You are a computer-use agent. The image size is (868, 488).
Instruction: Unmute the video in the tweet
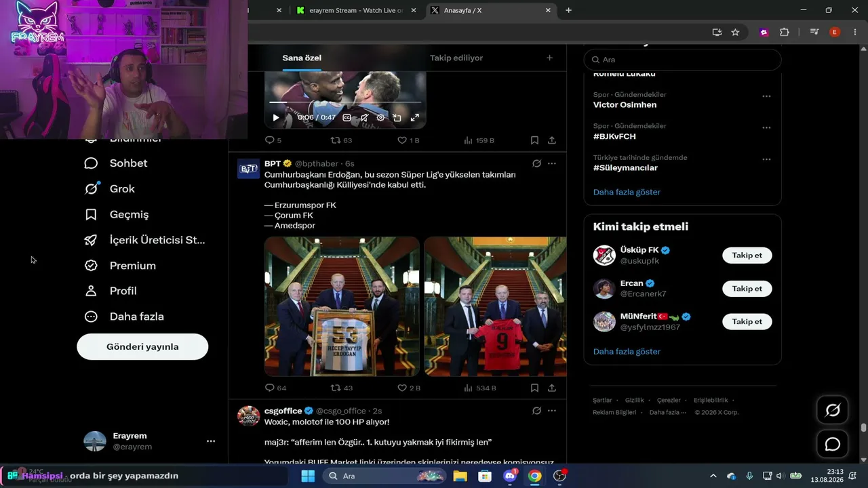click(364, 118)
